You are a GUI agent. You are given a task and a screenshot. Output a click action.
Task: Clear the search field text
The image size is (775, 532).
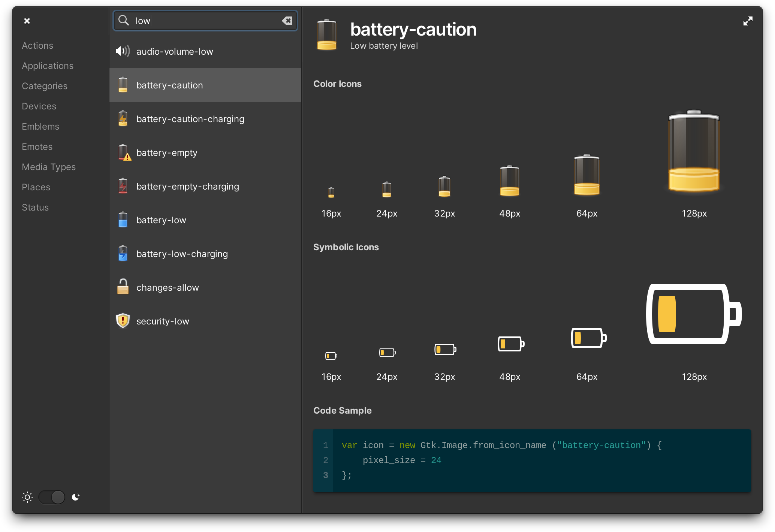(x=287, y=21)
